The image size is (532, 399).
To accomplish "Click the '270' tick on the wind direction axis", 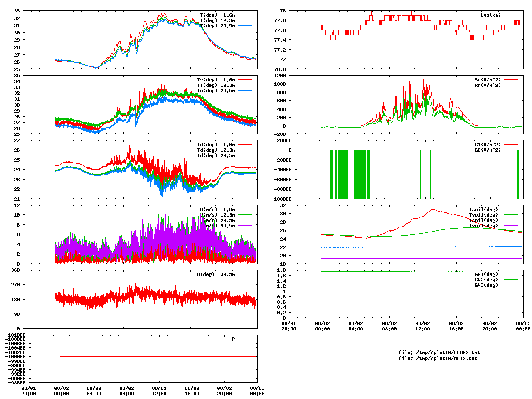I will [15, 285].
